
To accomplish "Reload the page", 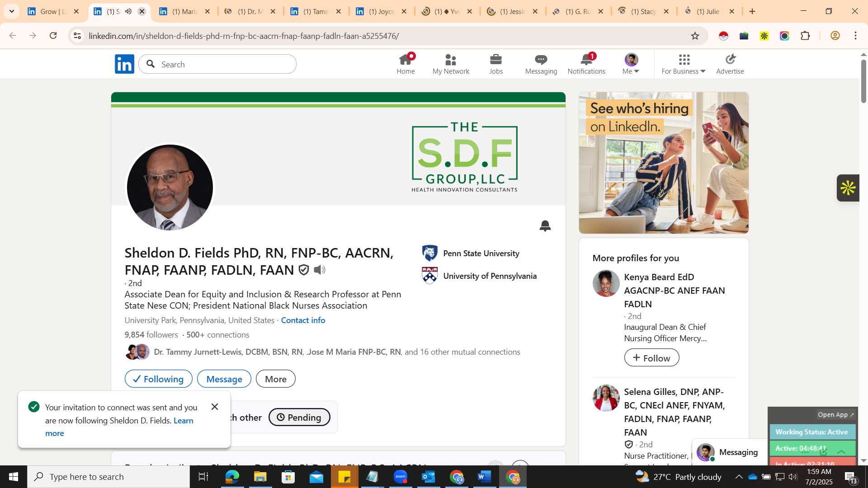I will click(53, 36).
